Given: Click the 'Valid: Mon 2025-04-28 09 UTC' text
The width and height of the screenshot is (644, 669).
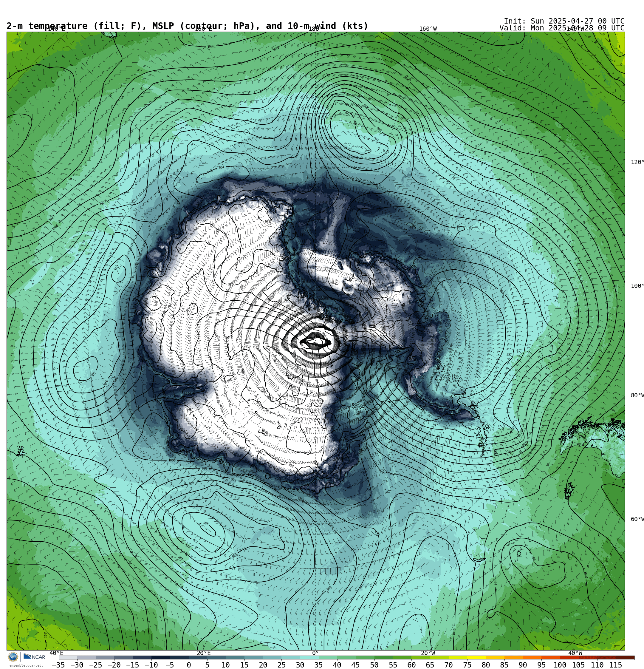Looking at the screenshot, I should [562, 28].
